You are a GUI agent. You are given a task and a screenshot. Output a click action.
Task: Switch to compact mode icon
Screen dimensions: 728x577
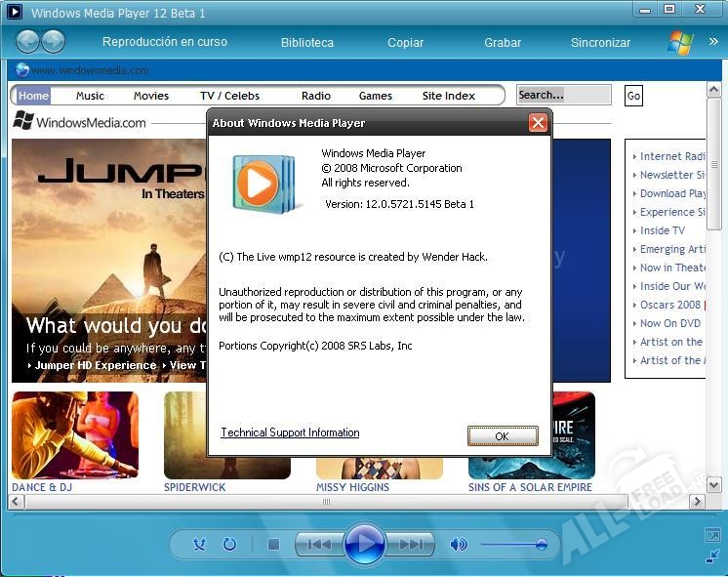[712, 556]
